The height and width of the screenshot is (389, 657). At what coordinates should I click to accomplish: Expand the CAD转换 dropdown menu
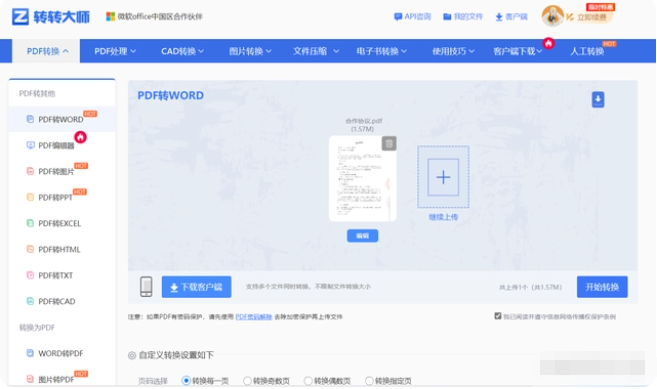point(182,51)
